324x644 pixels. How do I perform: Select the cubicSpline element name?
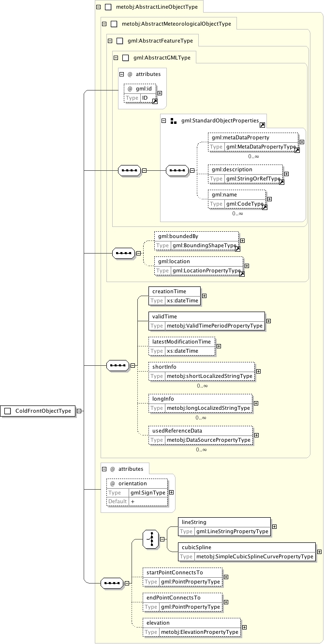tap(196, 547)
